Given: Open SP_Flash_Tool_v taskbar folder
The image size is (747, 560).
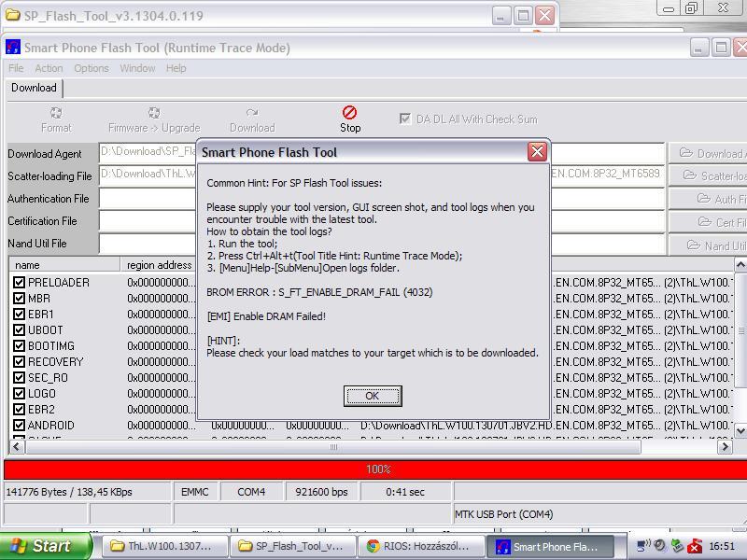Looking at the screenshot, I should [293, 546].
